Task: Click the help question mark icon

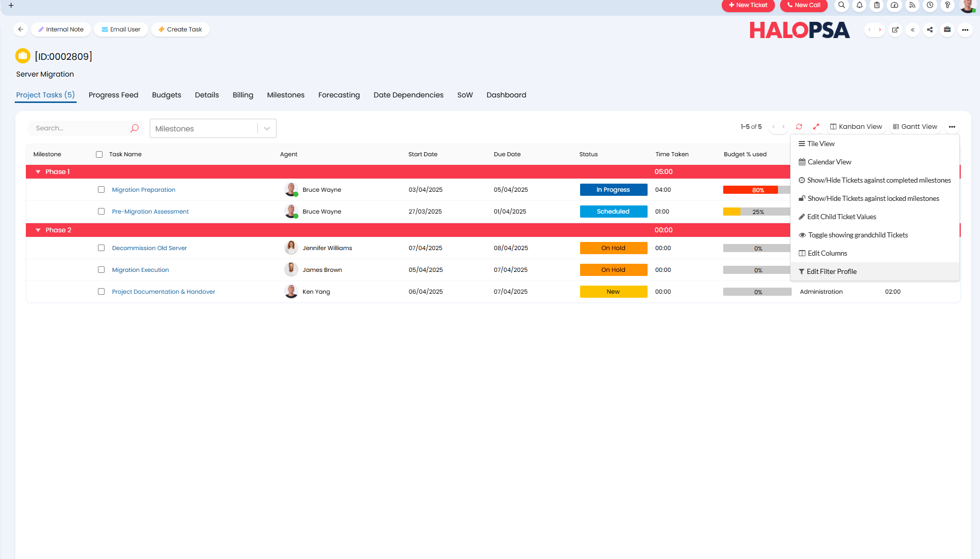Action: [x=947, y=5]
